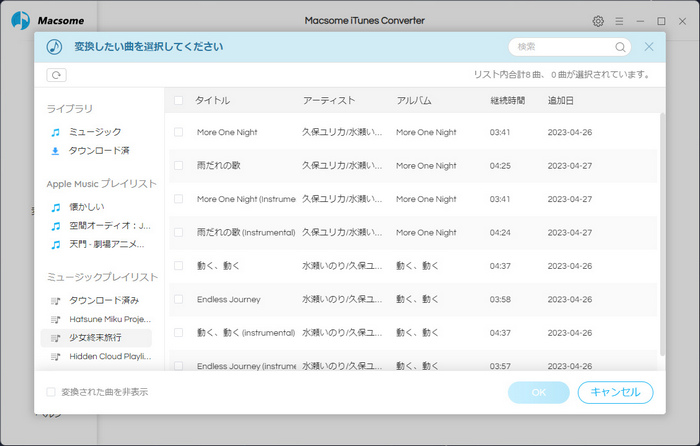Click note icon beside 天門 playlist
This screenshot has width=700, height=446.
55,245
